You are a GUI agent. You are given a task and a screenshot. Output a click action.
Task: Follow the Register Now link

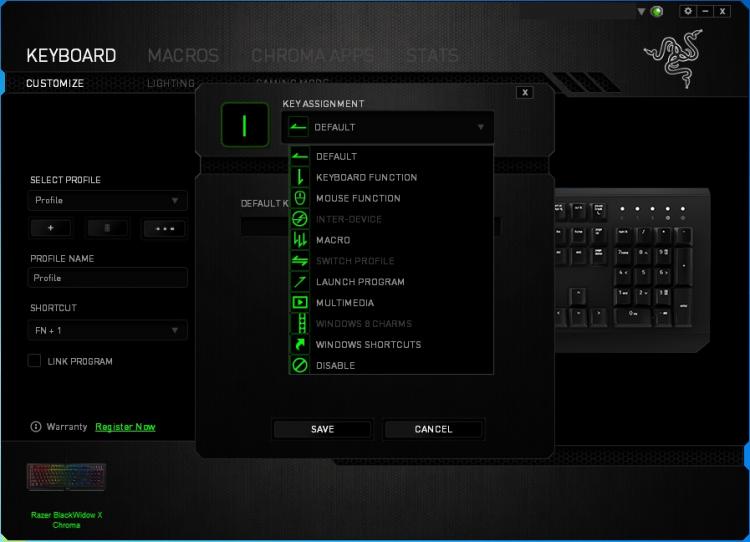click(125, 427)
